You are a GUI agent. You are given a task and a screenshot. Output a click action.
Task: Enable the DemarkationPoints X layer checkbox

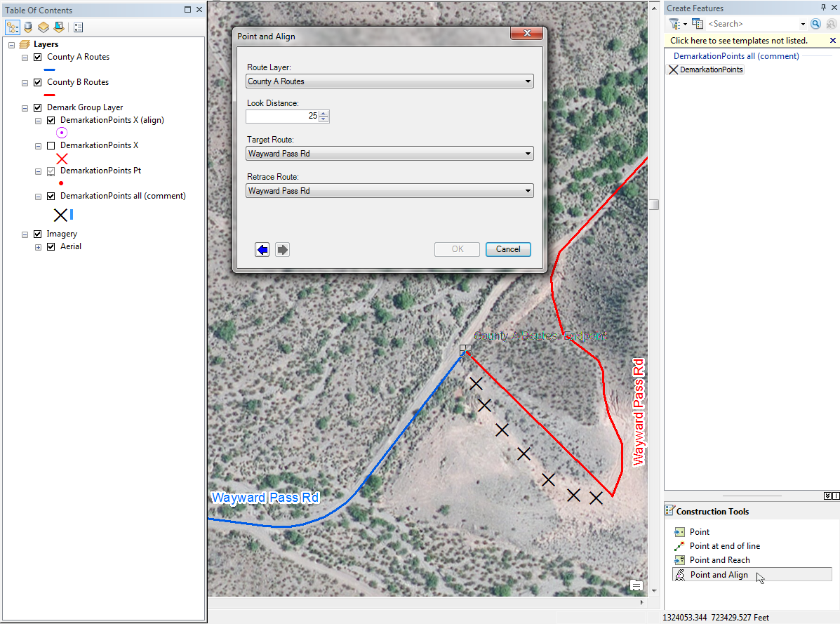pyautogui.click(x=51, y=146)
